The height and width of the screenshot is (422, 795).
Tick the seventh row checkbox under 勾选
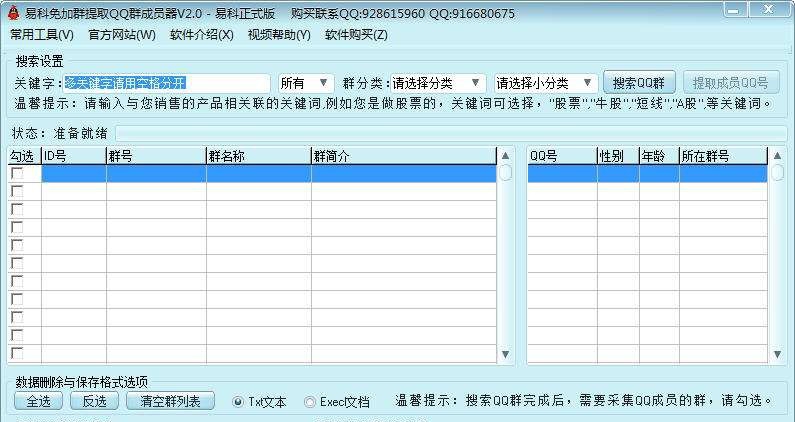(17, 282)
